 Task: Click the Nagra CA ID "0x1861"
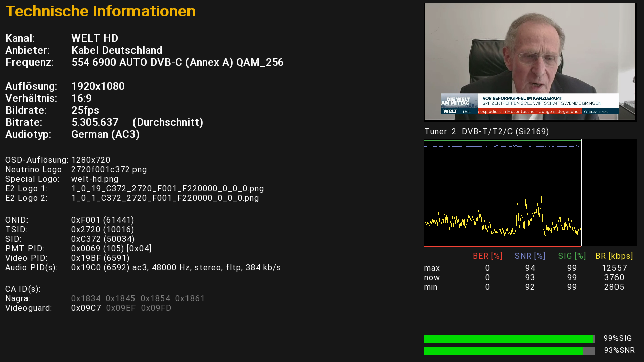click(x=190, y=299)
